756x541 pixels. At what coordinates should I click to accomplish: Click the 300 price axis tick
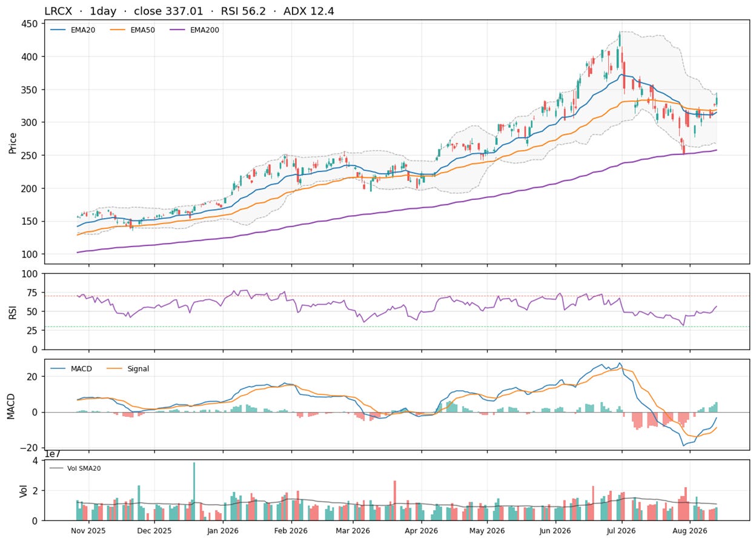(30, 122)
